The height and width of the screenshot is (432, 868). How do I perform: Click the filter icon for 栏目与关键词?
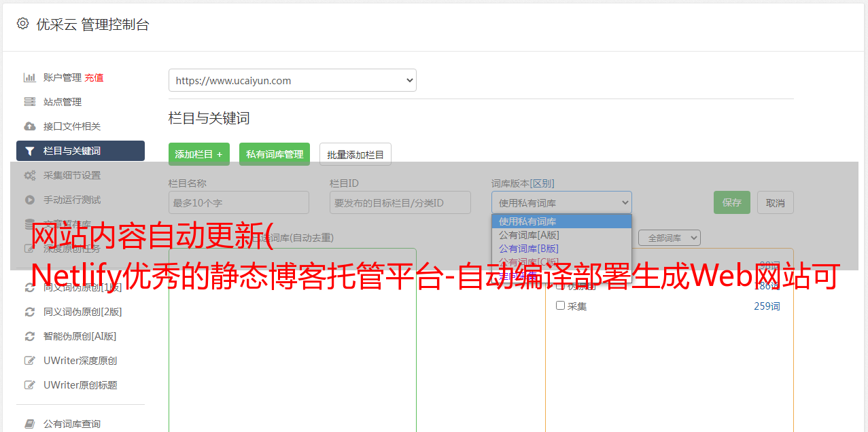29,151
